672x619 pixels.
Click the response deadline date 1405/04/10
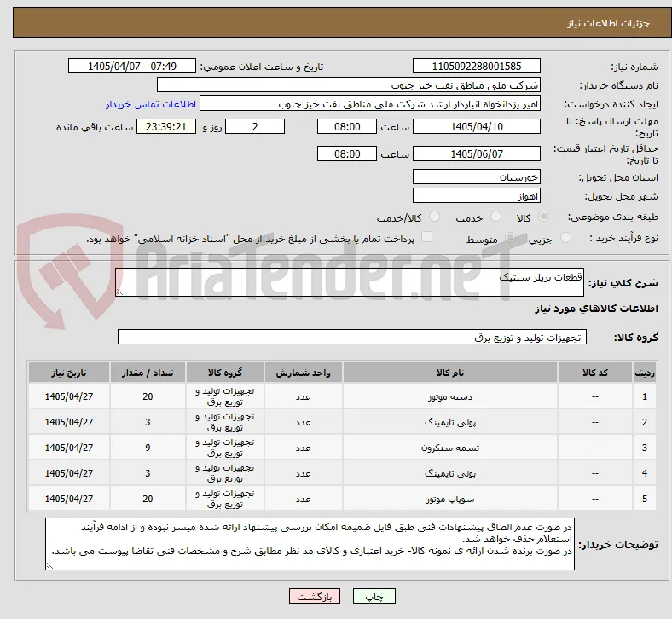point(476,127)
